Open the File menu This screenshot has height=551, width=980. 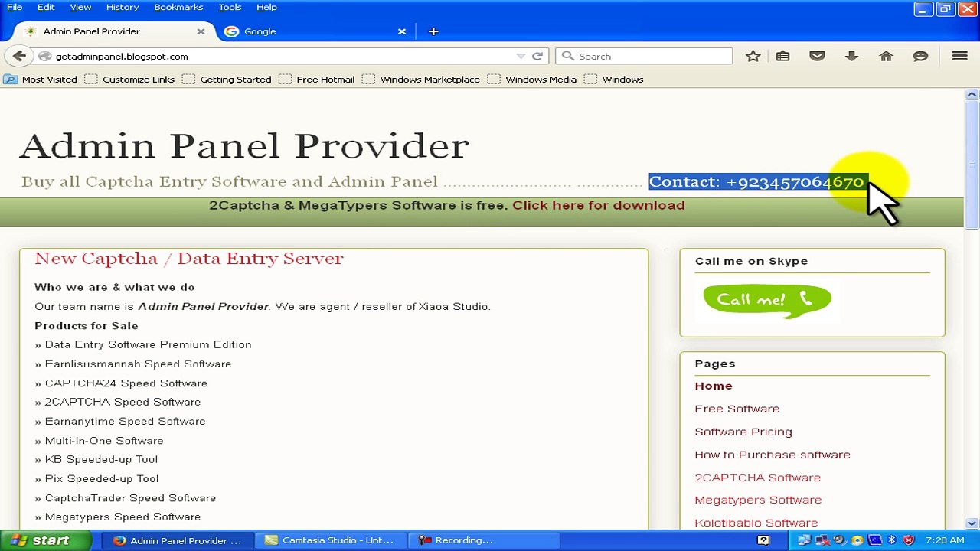[x=15, y=7]
